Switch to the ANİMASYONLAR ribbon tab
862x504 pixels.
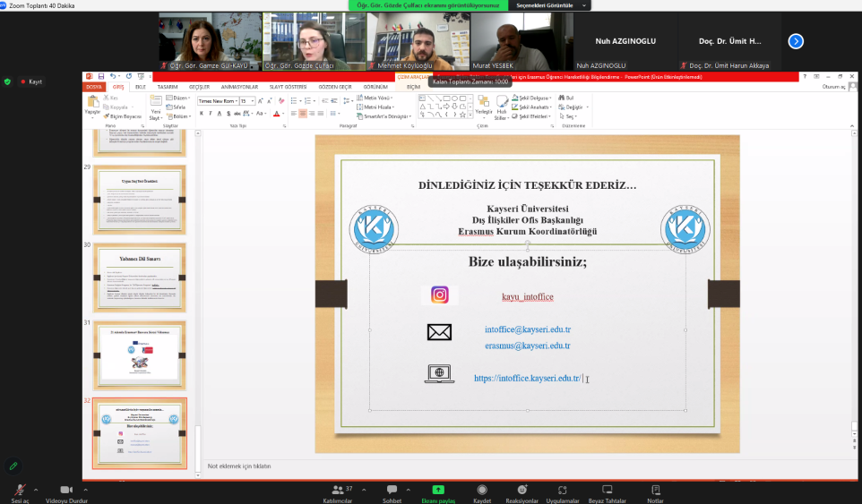tap(239, 87)
